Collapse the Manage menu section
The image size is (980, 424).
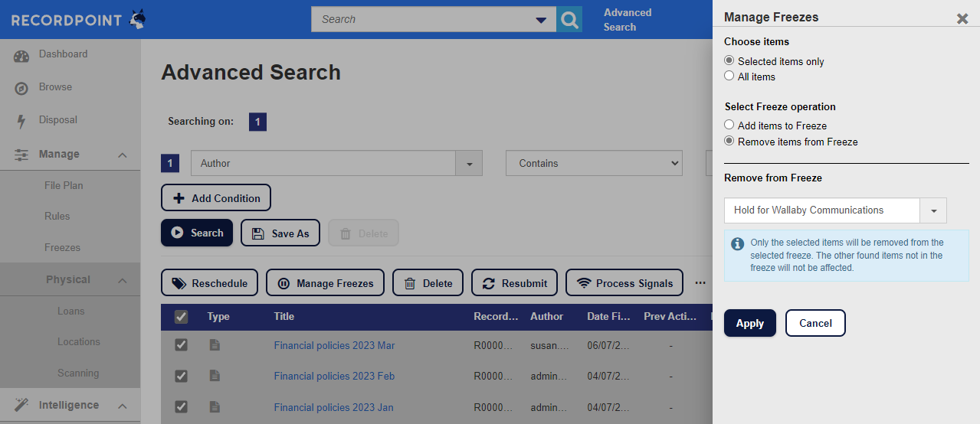122,155
